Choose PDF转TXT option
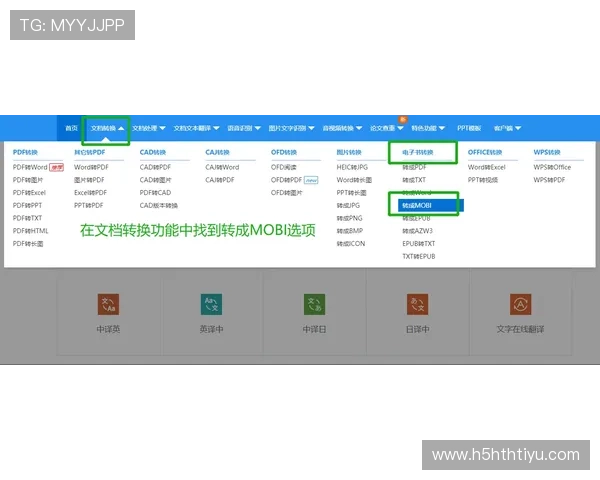 coord(27,218)
